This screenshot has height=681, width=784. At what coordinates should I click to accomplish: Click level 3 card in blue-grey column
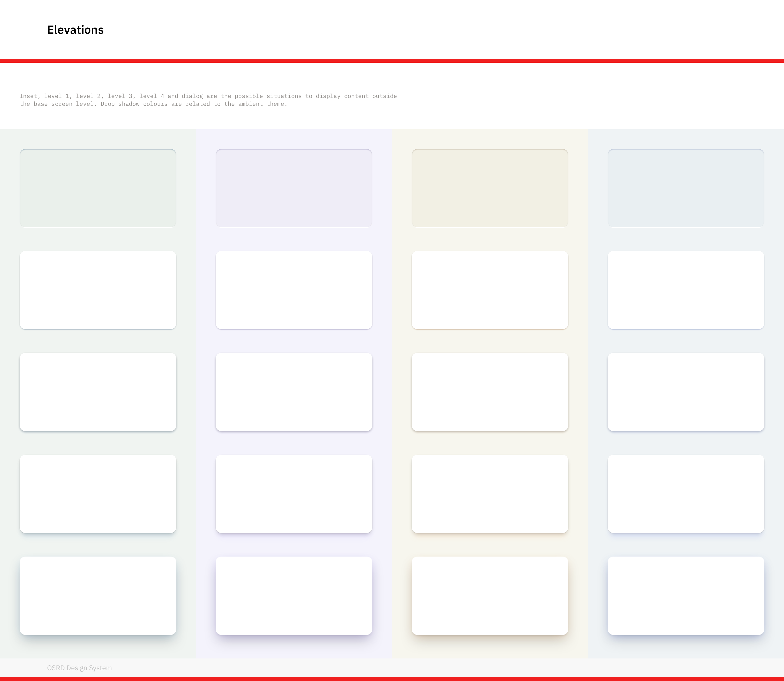pos(686,494)
